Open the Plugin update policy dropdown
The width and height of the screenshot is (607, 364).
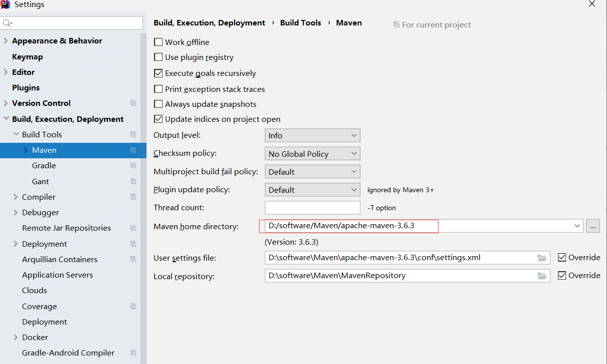click(x=312, y=190)
